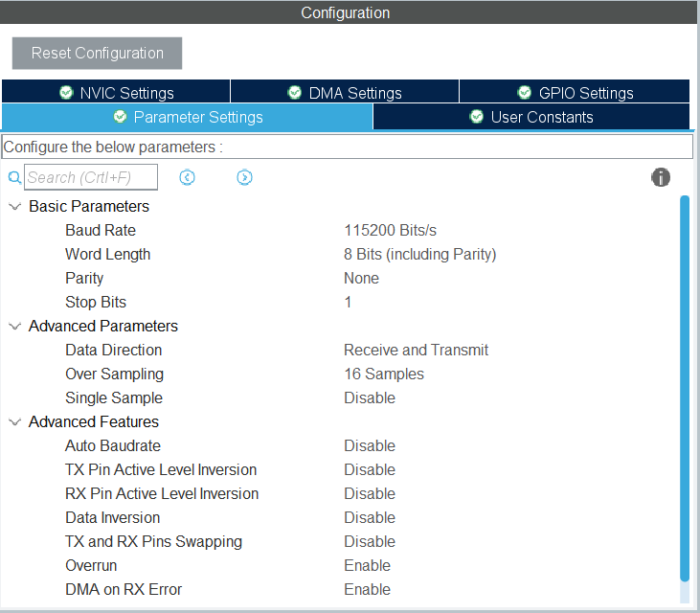700x613 pixels.
Task: Select the Baud Rate value 115200 Bits/s
Action: tap(390, 231)
